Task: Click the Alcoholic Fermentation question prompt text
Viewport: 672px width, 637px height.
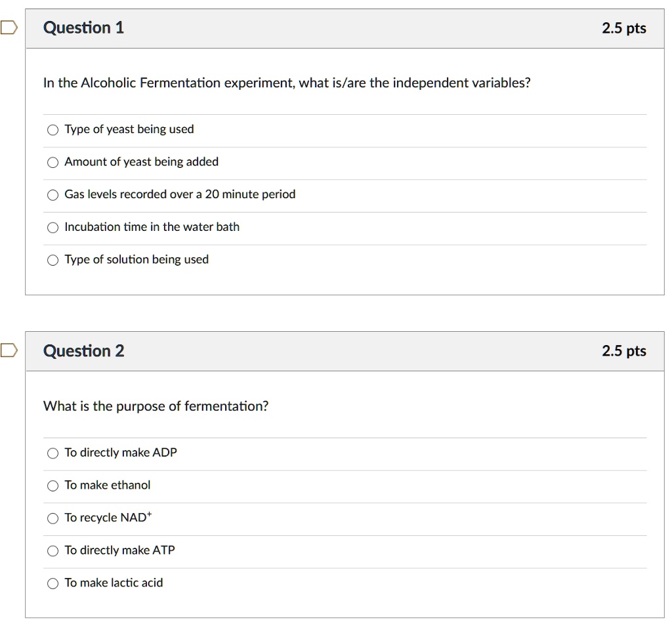Action: tap(287, 83)
